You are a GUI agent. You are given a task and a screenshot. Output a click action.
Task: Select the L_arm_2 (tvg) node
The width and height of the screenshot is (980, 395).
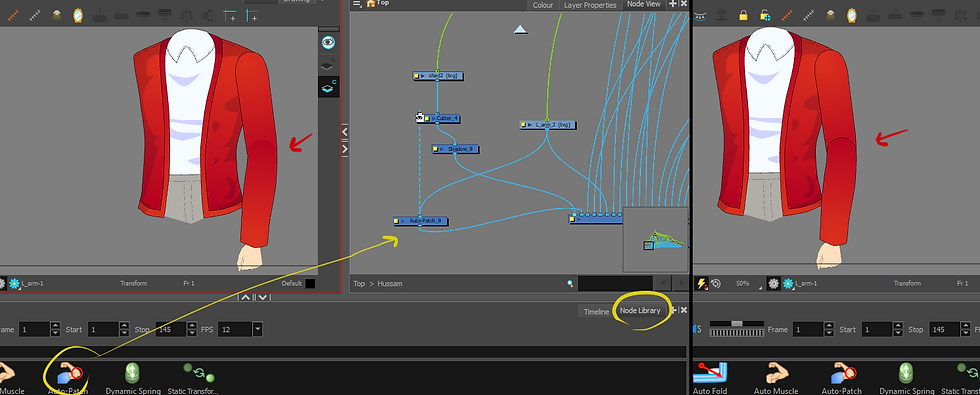pyautogui.click(x=548, y=125)
